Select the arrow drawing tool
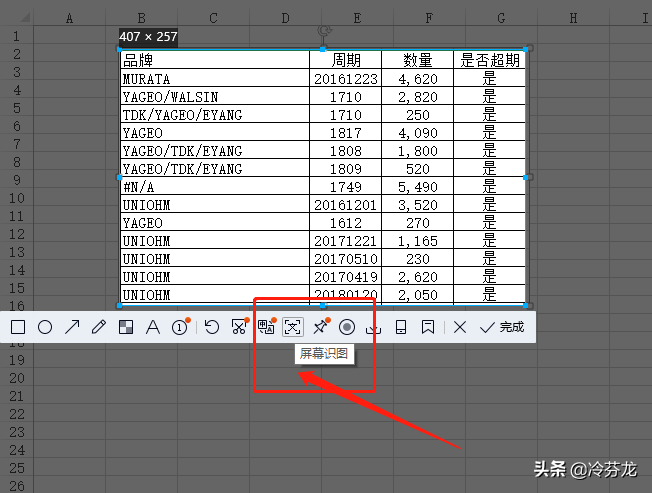The height and width of the screenshot is (493, 652). click(x=72, y=328)
